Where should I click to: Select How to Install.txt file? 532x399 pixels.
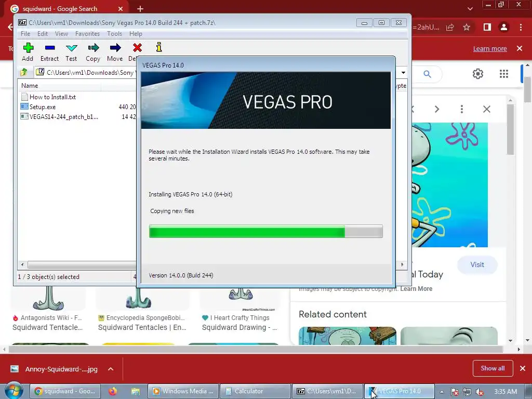point(48,97)
